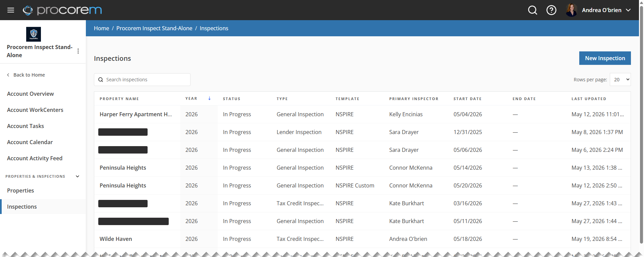Sort by Primary Inspector column header

tap(414, 99)
